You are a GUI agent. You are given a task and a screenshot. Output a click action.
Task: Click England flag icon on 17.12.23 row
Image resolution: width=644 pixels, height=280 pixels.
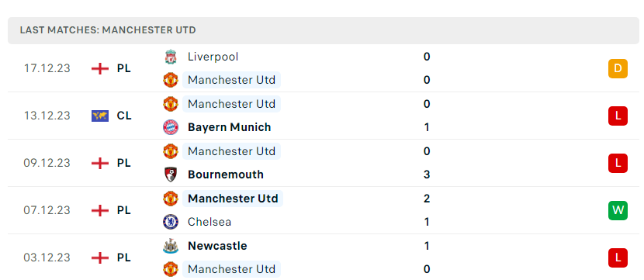tap(100, 68)
